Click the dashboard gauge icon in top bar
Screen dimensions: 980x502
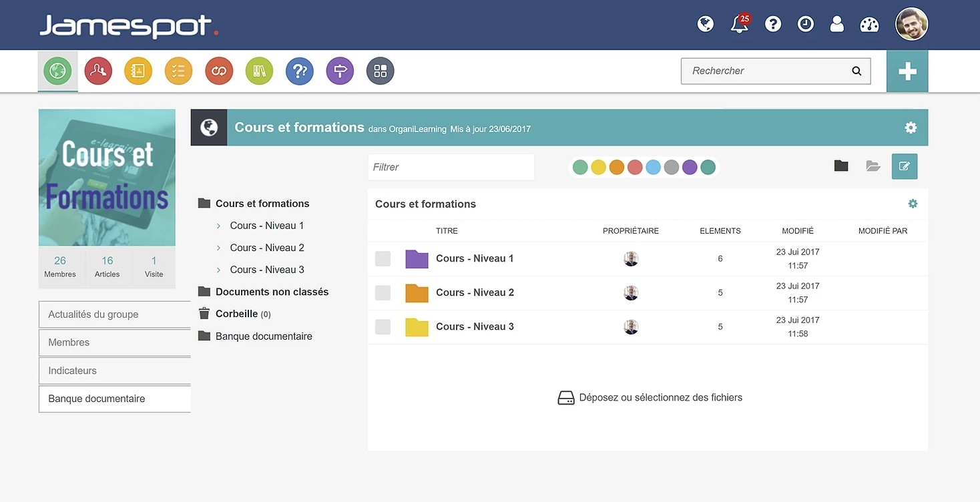coord(869,23)
